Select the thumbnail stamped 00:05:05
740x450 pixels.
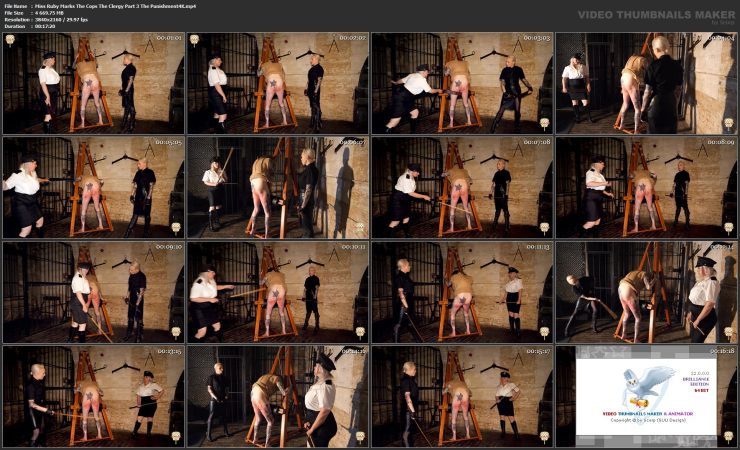tap(93, 187)
